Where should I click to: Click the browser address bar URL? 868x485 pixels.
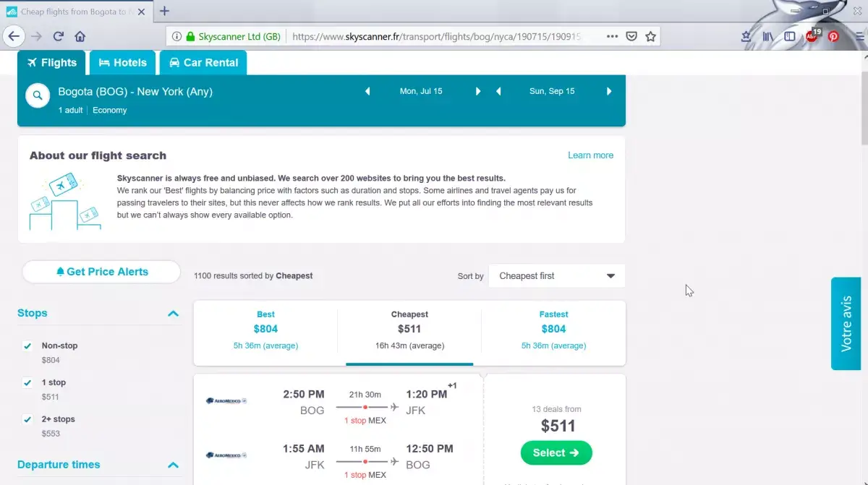coord(436,36)
